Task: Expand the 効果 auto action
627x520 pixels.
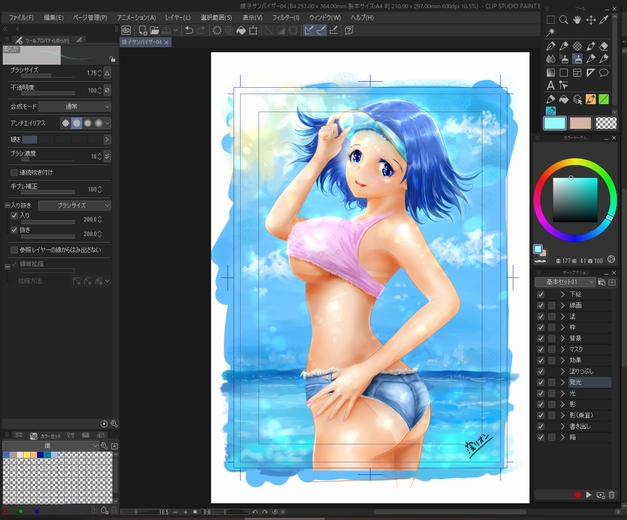Action: tap(563, 360)
